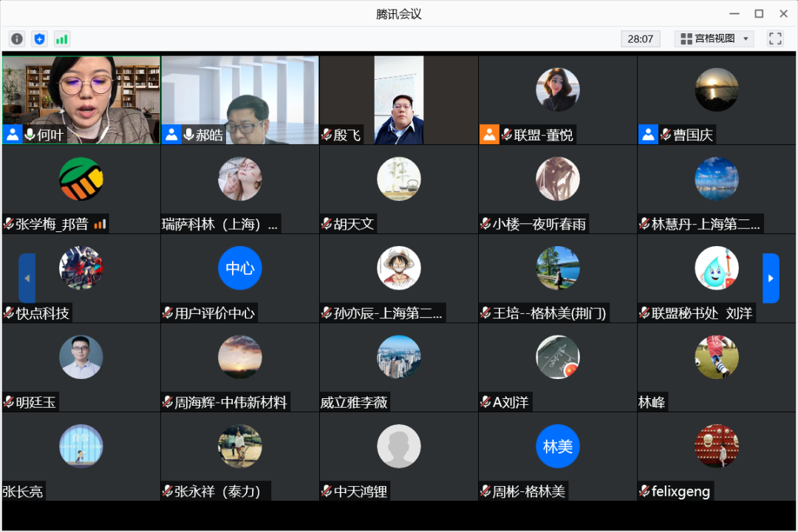This screenshot has width=798, height=532.
Task: Go to next page of participants
Action: tap(771, 278)
